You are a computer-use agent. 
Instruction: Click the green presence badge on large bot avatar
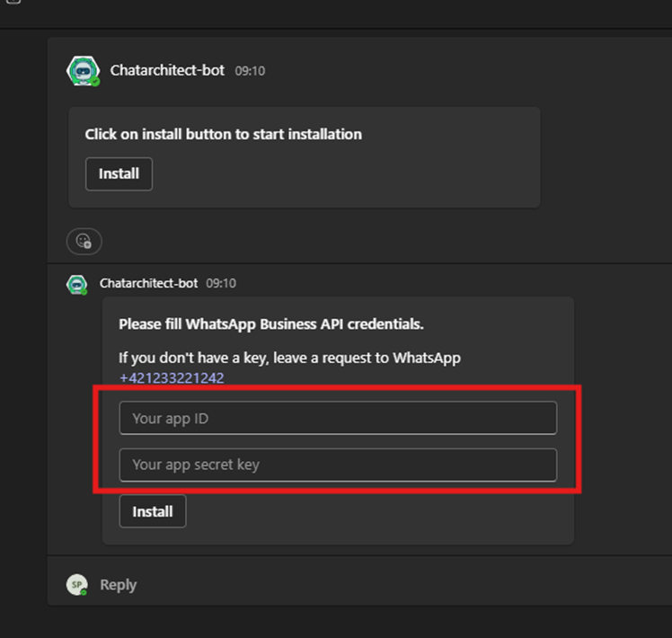(95, 82)
